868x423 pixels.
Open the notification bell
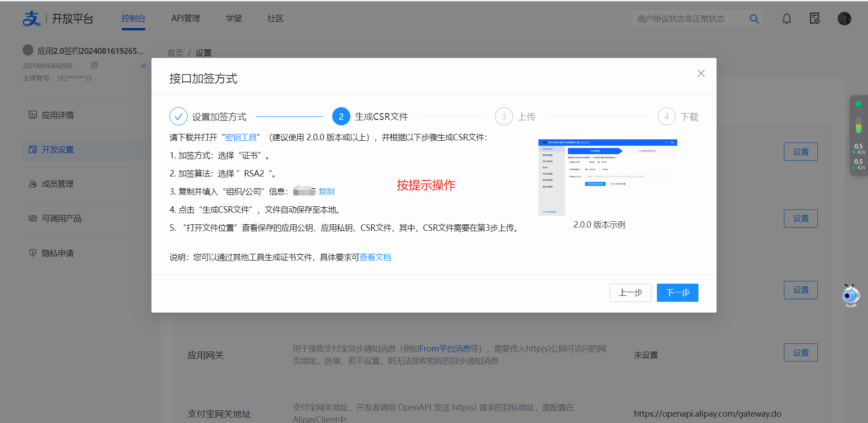[787, 19]
